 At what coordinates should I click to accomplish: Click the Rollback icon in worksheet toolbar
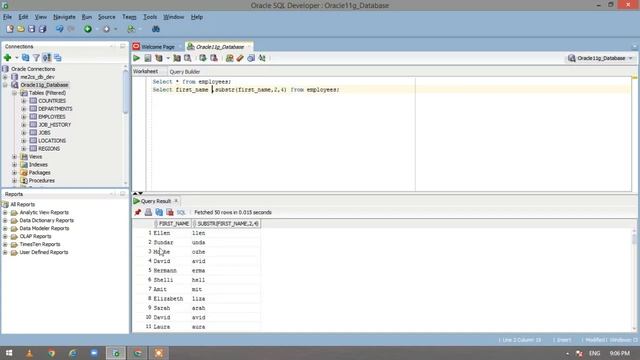coord(214,58)
